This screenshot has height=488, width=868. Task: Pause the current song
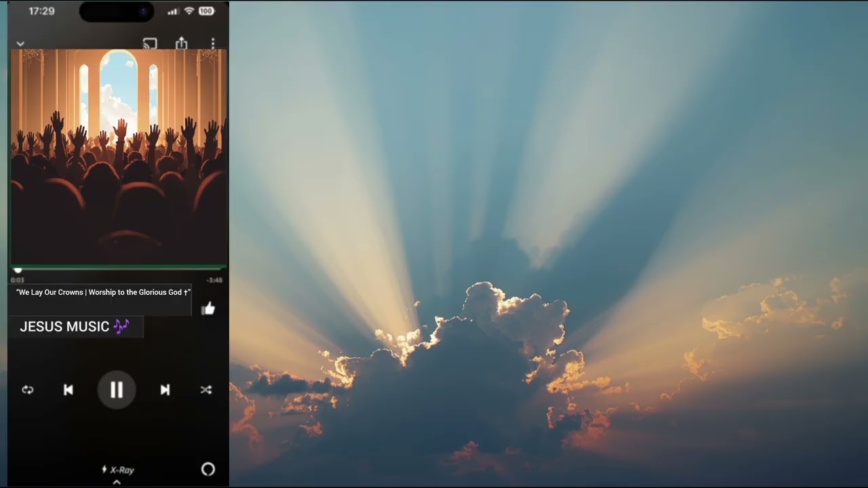coord(117,390)
